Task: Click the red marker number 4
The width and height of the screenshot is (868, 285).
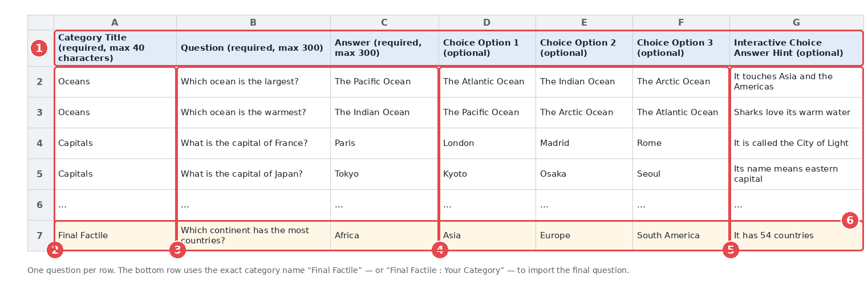Action: pyautogui.click(x=440, y=250)
